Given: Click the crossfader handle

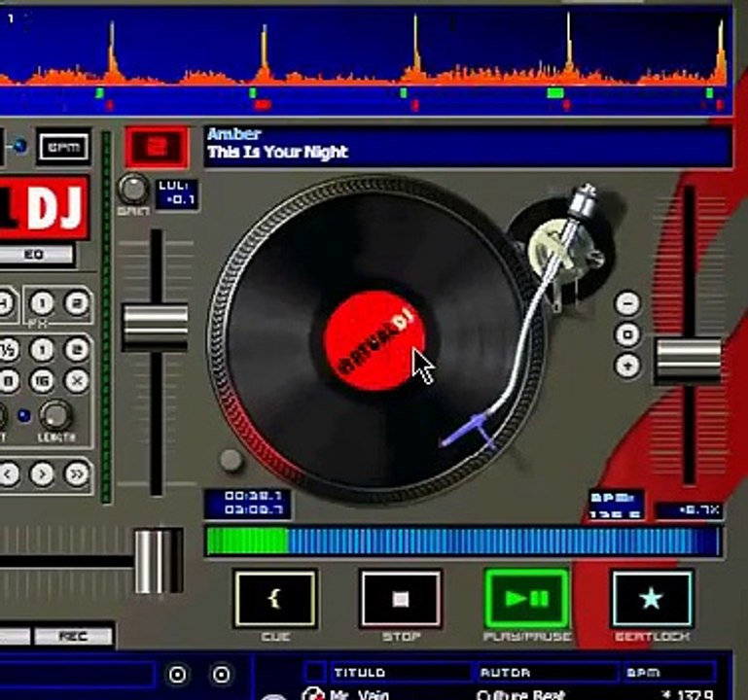Looking at the screenshot, I should pyautogui.click(x=159, y=561).
